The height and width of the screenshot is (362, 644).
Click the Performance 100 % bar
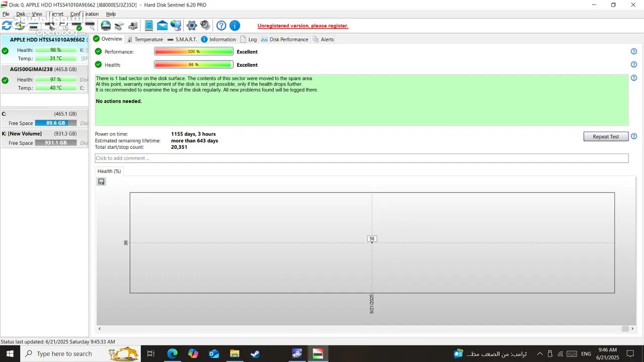point(194,51)
